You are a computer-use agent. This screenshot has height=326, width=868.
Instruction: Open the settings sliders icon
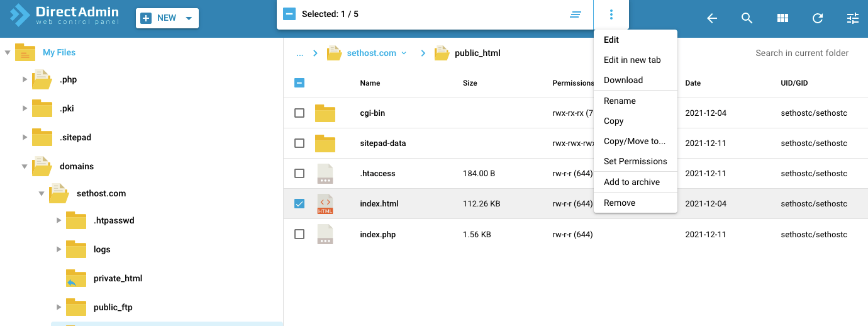coord(853,18)
